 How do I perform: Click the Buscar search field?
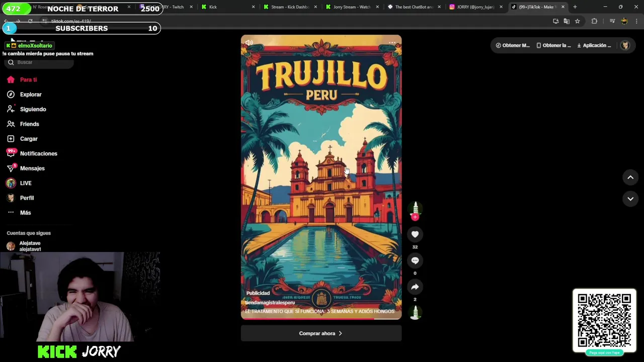[x=40, y=62]
